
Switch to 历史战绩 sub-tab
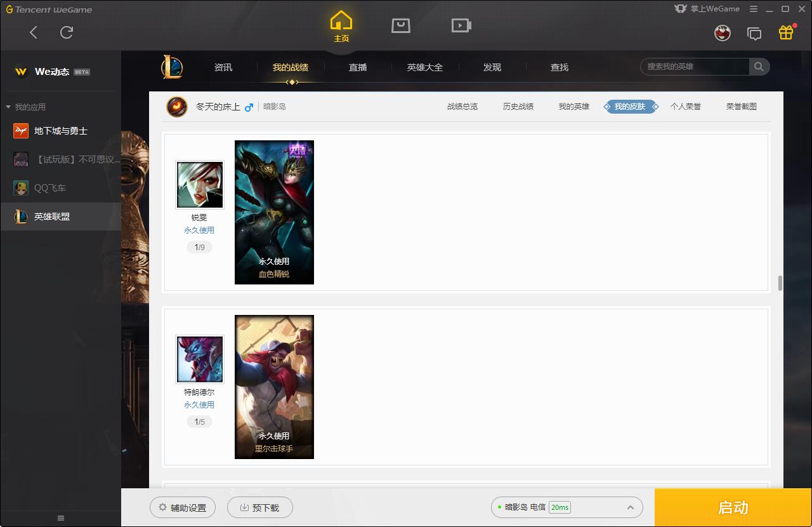point(518,107)
